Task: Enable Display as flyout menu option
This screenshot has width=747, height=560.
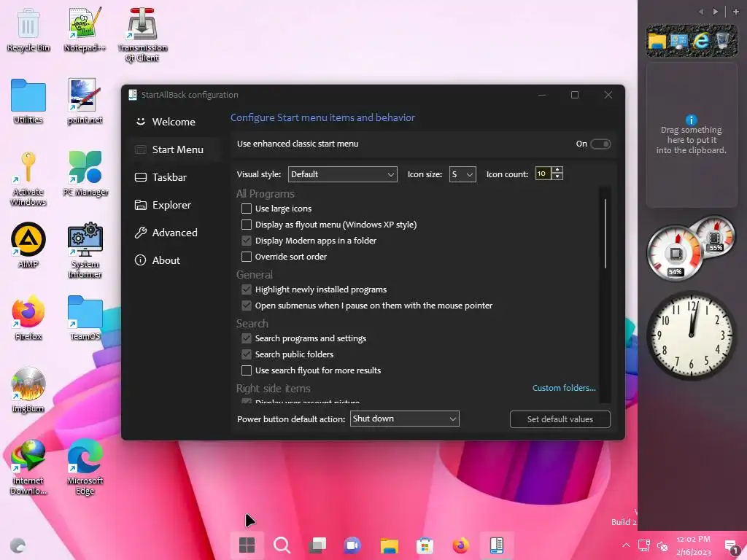Action: [247, 225]
